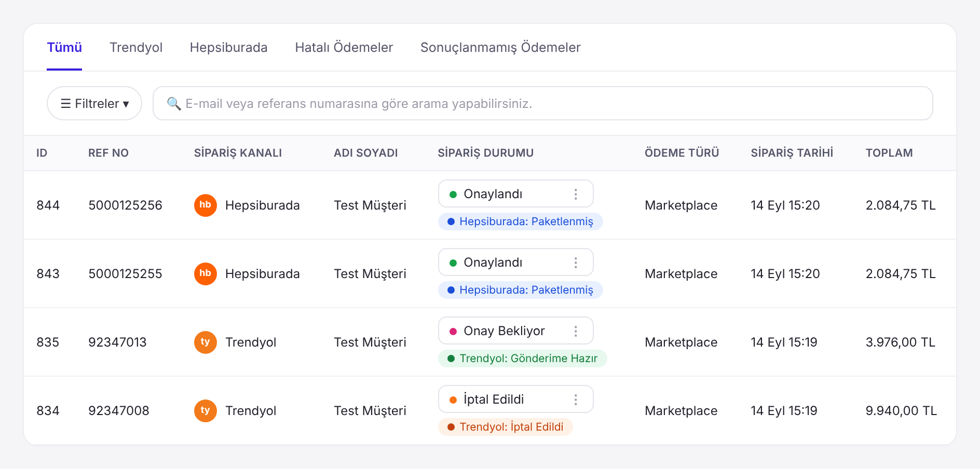The image size is (980, 469).
Task: Click the Trendyol ty icon for order 835
Action: [x=206, y=342]
